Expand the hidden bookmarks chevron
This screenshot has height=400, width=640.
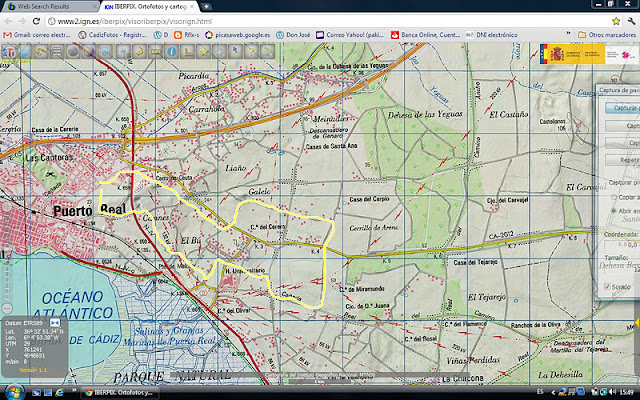pos(568,33)
